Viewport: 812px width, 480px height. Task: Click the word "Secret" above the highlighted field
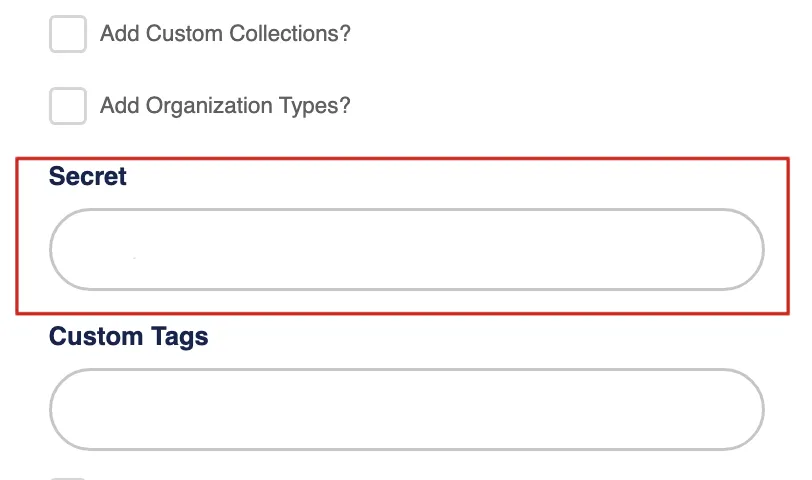[x=88, y=177]
